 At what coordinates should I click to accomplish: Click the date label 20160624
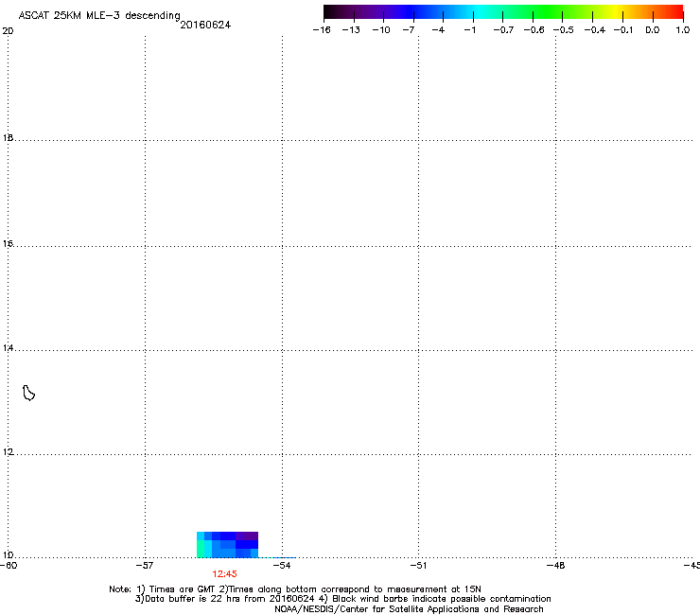pyautogui.click(x=205, y=25)
